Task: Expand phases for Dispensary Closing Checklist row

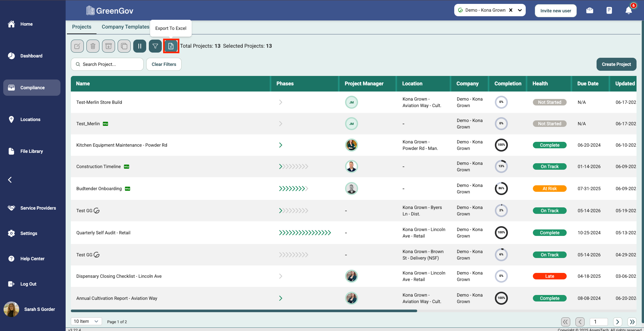Action: [281, 276]
